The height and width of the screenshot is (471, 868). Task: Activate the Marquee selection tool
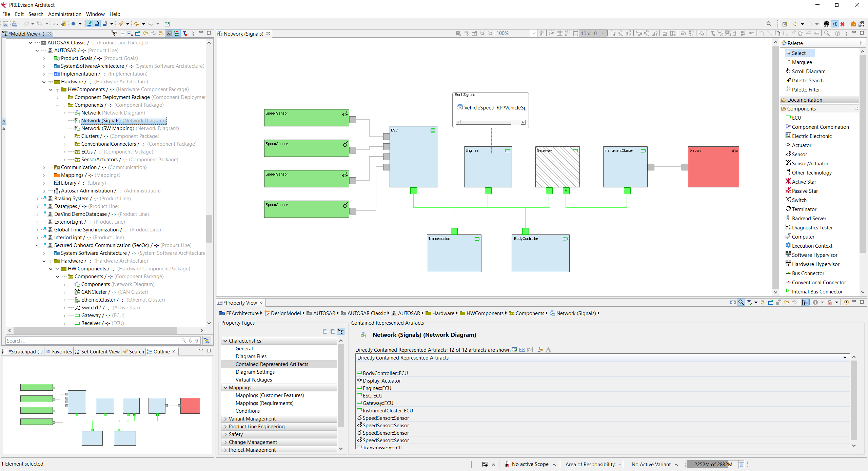[x=799, y=62]
